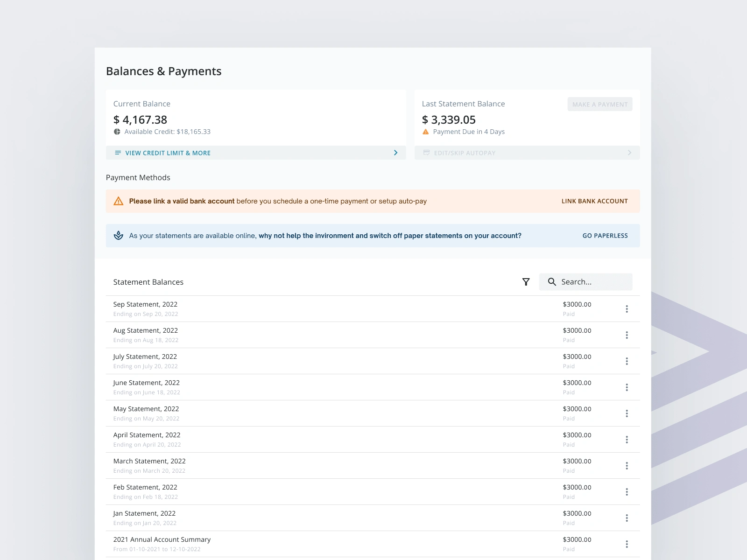Open the three-dot menu for Jan Statement, 2022
747x560 pixels.
click(x=627, y=518)
